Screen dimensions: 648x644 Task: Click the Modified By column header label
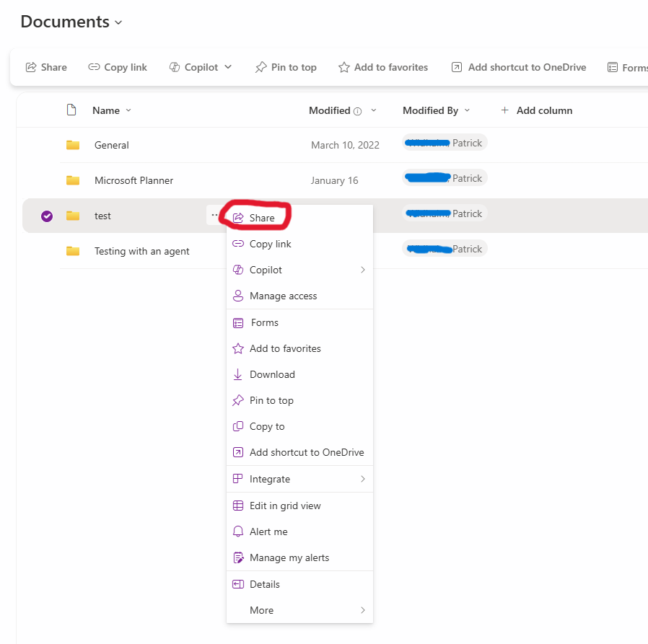click(x=430, y=110)
